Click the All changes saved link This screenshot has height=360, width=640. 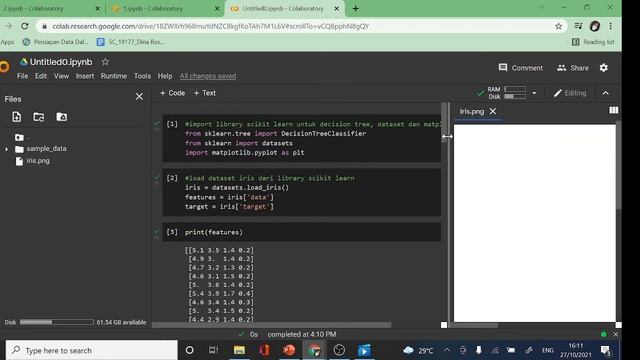click(208, 76)
